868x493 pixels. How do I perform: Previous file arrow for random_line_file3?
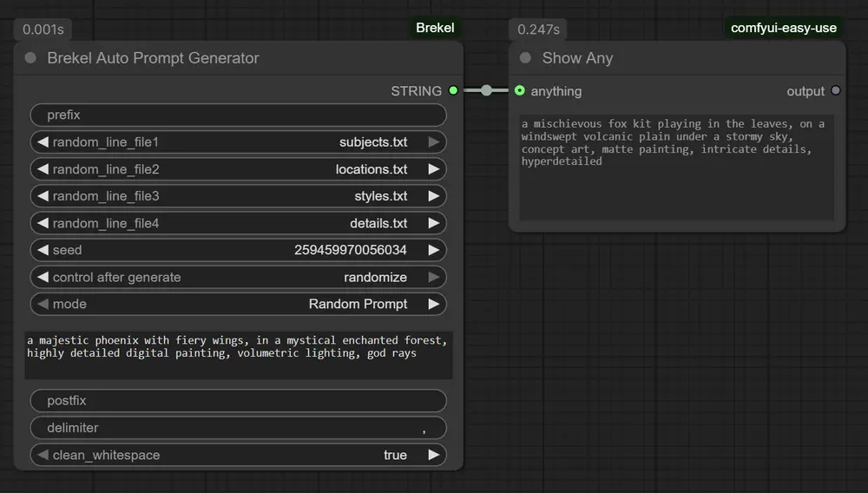[x=43, y=196]
